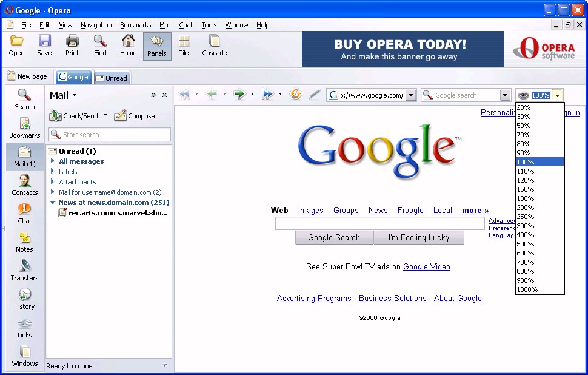Expand Mail for username@domain.com node
Image resolution: width=588 pixels, height=375 pixels.
53,192
